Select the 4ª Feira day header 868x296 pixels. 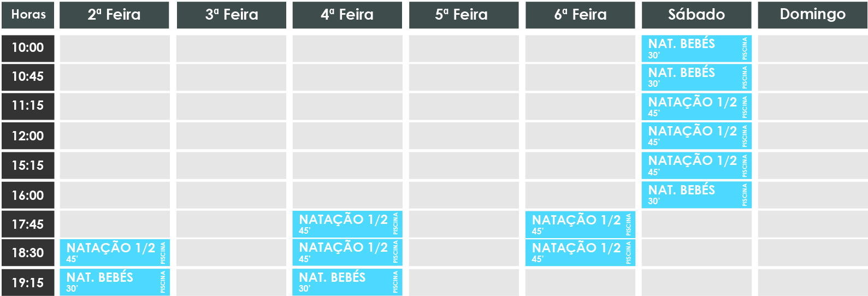click(x=347, y=15)
